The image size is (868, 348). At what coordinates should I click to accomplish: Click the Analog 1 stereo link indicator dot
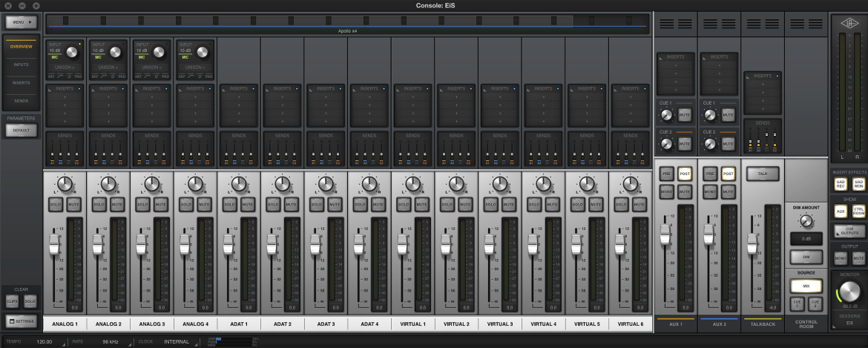click(x=79, y=43)
